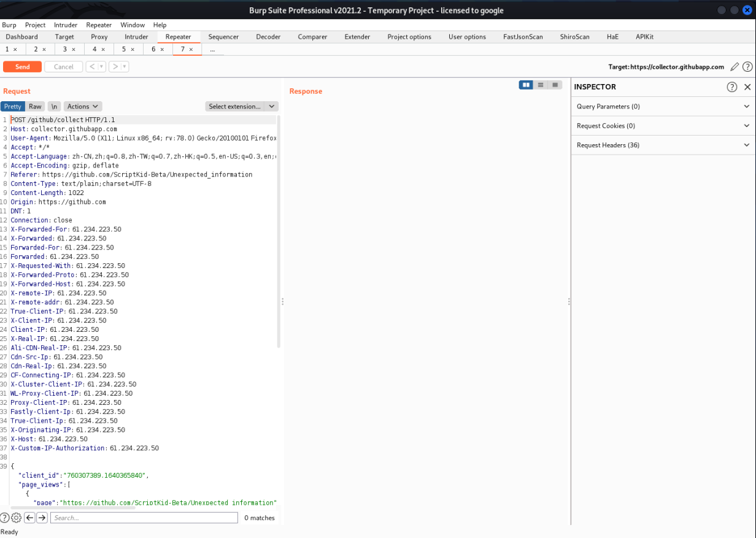Switch to the Sequencer tab
Screen dimensions: 756x538
point(223,37)
